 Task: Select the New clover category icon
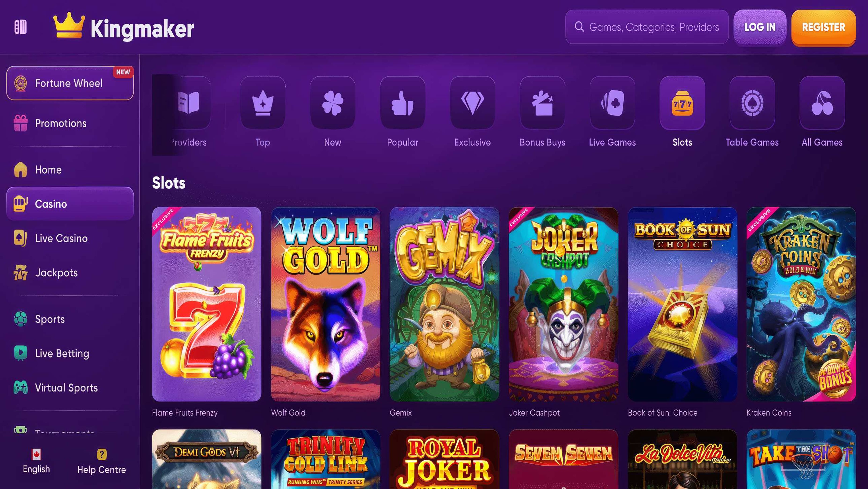[x=332, y=103]
